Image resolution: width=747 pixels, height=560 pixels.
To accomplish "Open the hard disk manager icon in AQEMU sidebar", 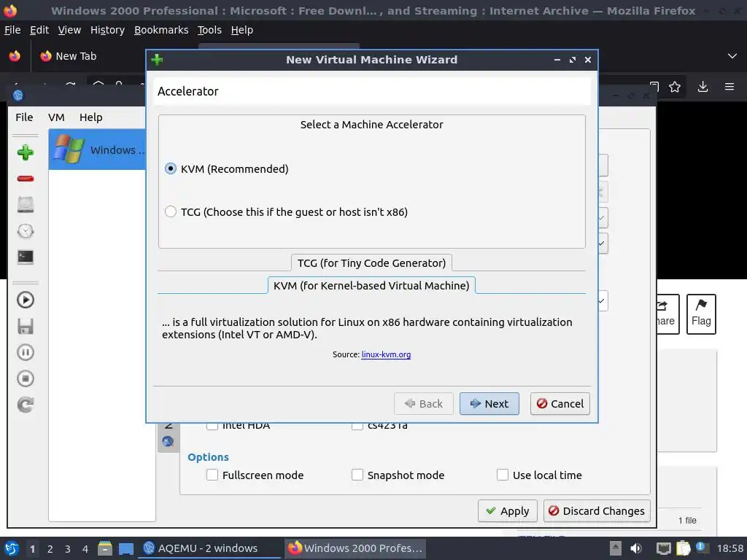I will (x=26, y=205).
